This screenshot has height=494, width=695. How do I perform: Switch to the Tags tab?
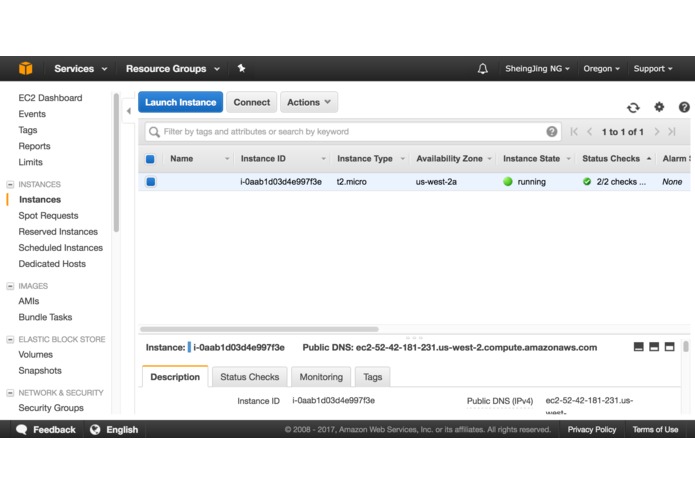coord(372,377)
